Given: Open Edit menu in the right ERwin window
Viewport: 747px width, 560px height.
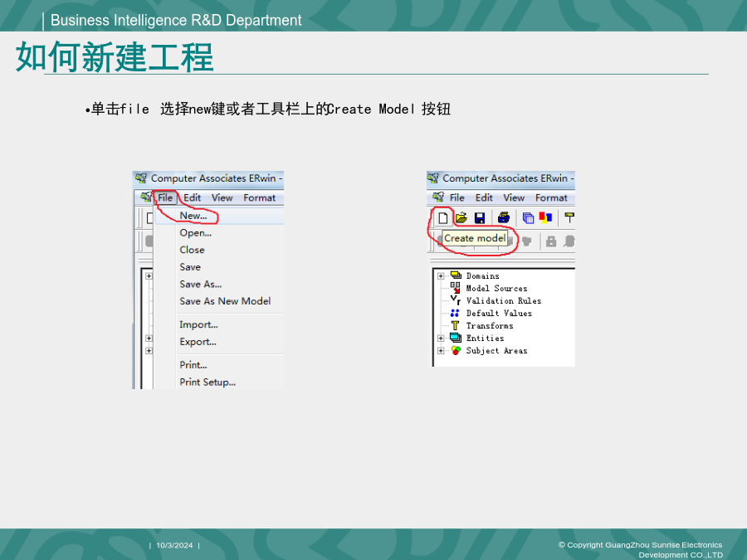Looking at the screenshot, I should [x=484, y=197].
